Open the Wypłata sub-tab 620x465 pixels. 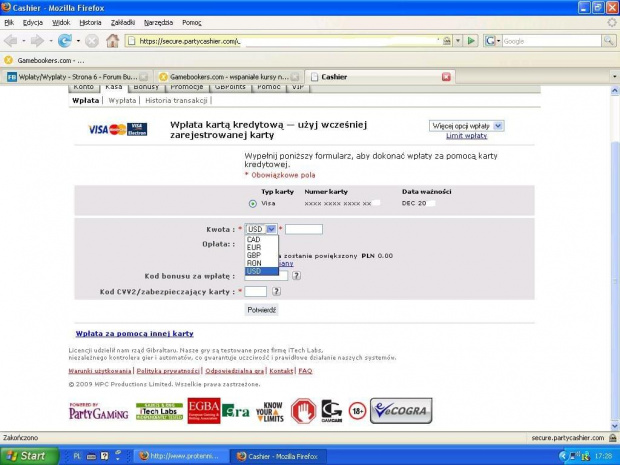[x=122, y=100]
